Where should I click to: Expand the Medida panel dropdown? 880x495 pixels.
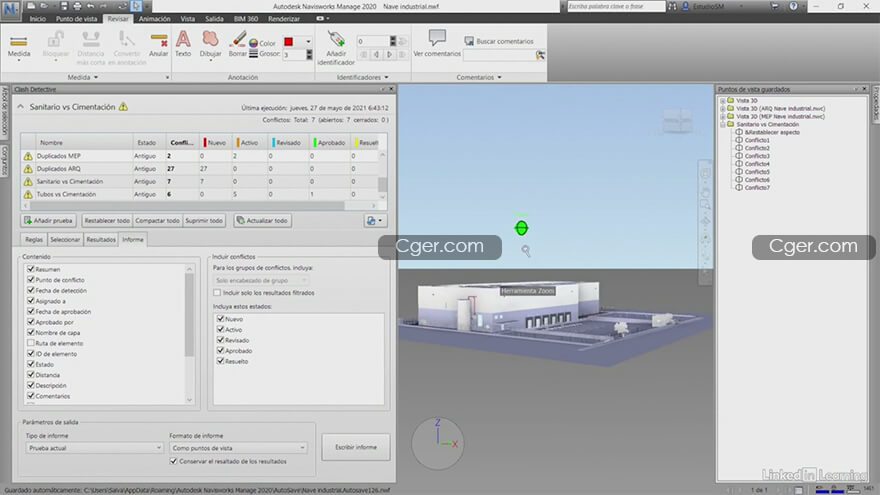[95, 77]
